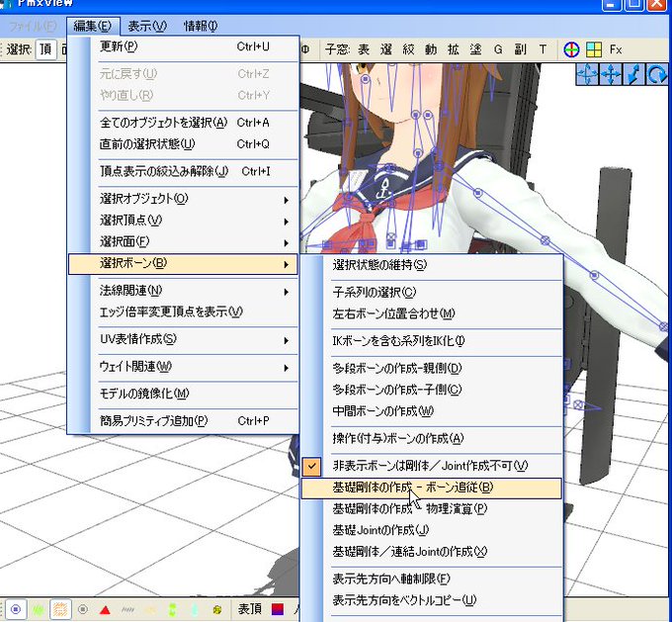The width and height of the screenshot is (672, 622).
Task: Click the green double-arrow icon
Action: tap(172, 609)
